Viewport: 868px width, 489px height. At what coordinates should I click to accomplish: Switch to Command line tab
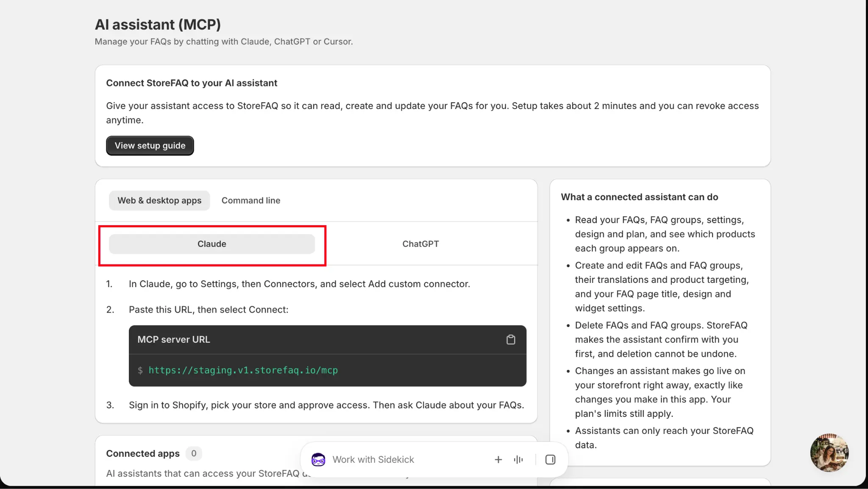coord(251,201)
